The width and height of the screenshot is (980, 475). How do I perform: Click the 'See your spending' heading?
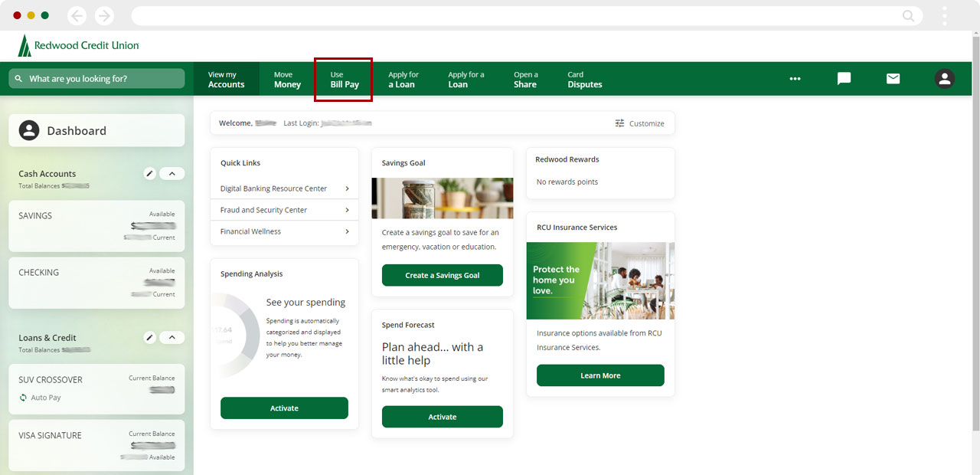306,303
